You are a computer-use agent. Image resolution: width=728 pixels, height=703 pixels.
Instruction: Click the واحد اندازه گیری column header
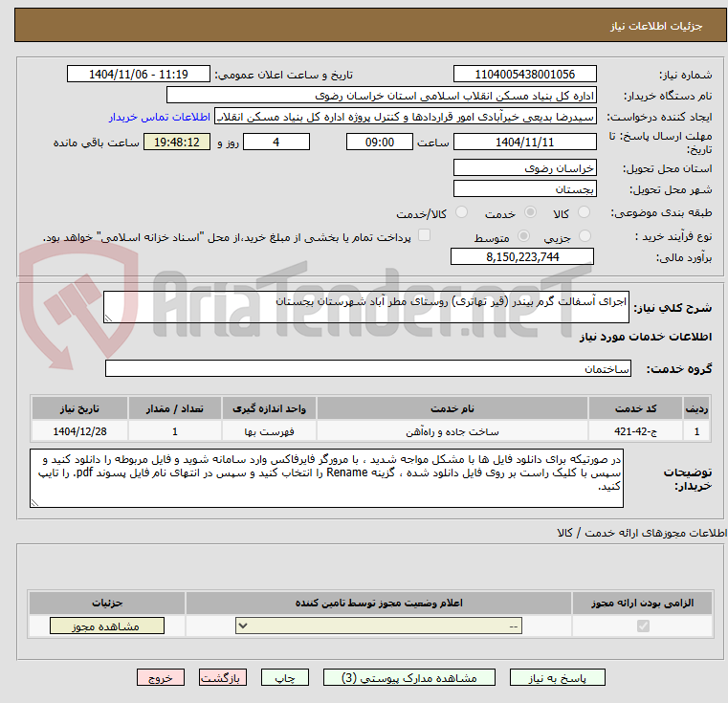click(269, 408)
